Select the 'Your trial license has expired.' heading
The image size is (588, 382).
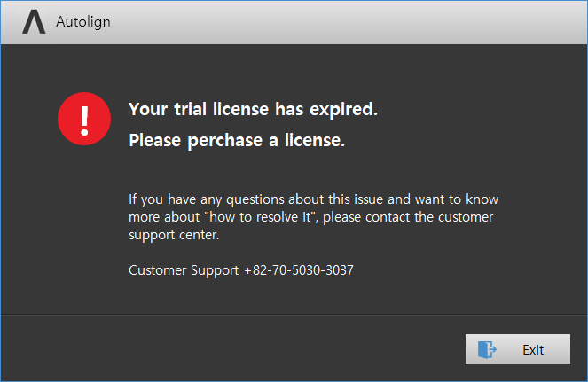[x=253, y=110]
